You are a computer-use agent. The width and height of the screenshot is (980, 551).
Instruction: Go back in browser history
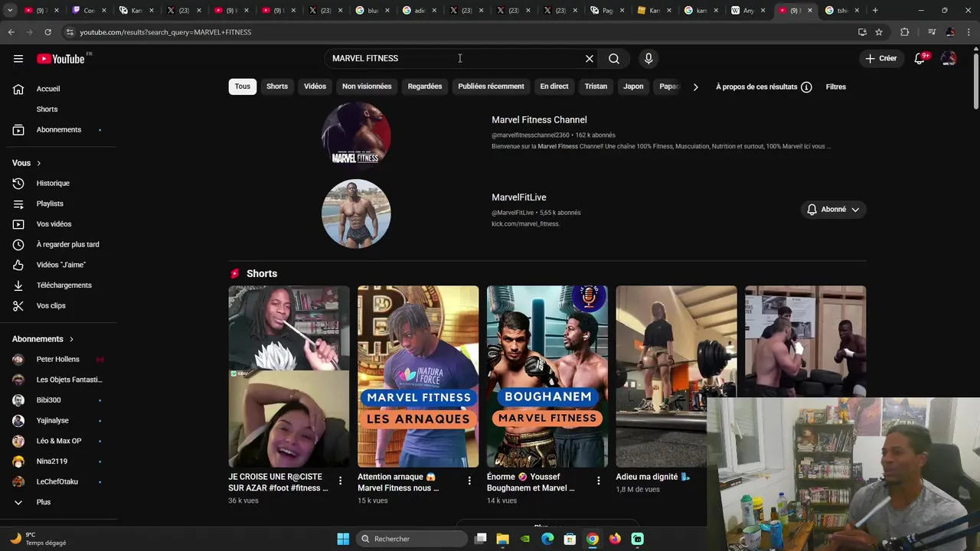[11, 32]
